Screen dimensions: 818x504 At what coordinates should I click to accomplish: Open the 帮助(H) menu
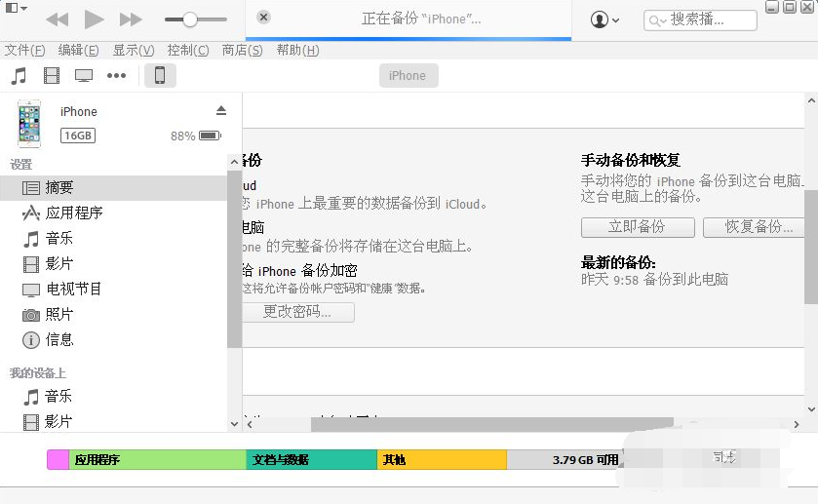coord(297,50)
